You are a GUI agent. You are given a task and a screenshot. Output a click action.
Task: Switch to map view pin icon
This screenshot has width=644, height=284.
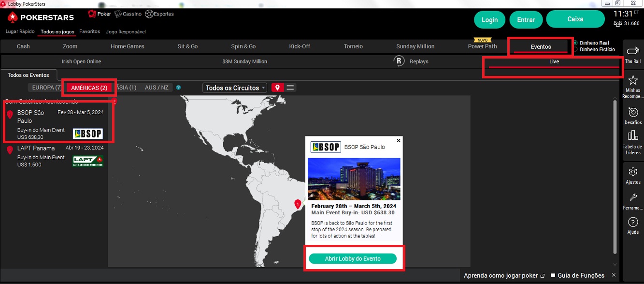point(277,88)
